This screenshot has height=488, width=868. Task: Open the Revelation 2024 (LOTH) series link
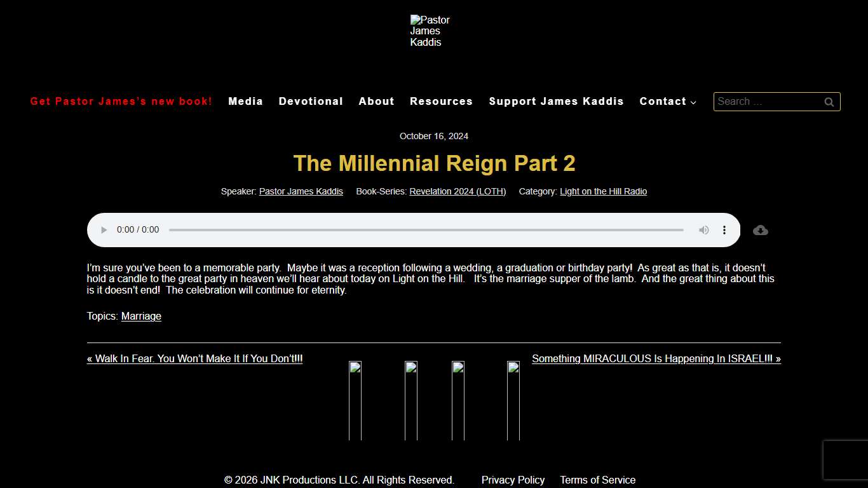pyautogui.click(x=458, y=191)
